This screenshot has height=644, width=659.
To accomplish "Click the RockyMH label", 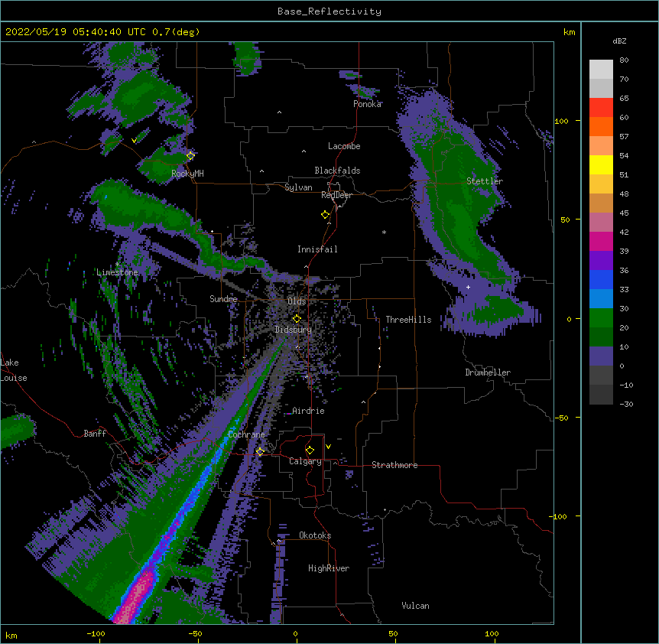I will [187, 174].
